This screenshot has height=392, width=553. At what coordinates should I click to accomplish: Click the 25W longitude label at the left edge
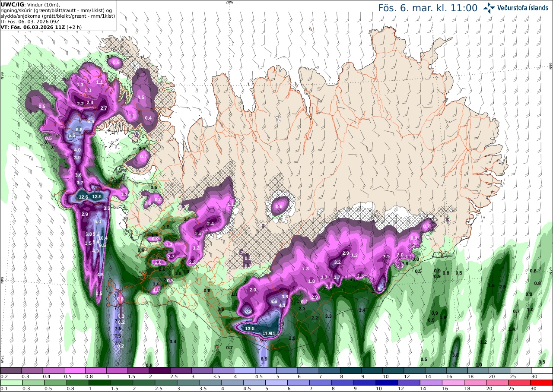2,359
